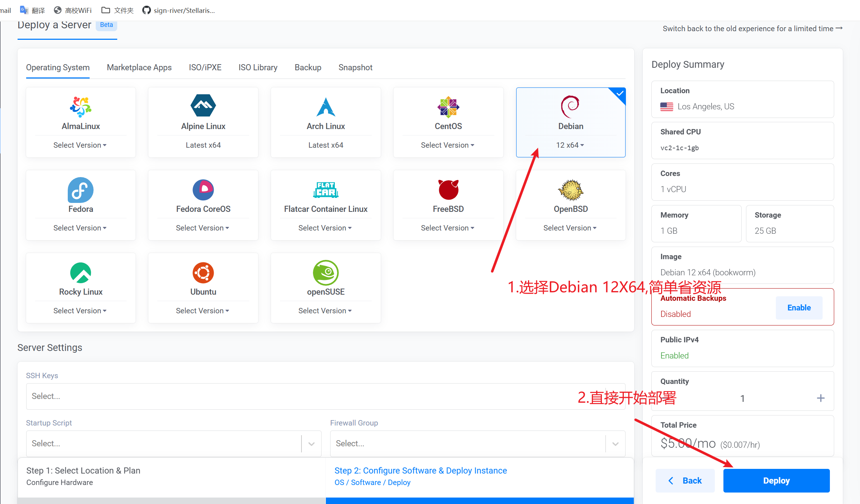860x504 pixels.
Task: Click the blue Deploy button
Action: (x=776, y=481)
